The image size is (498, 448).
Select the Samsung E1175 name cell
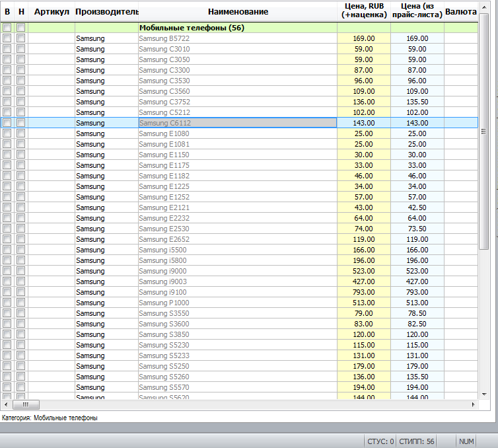pyautogui.click(x=238, y=165)
